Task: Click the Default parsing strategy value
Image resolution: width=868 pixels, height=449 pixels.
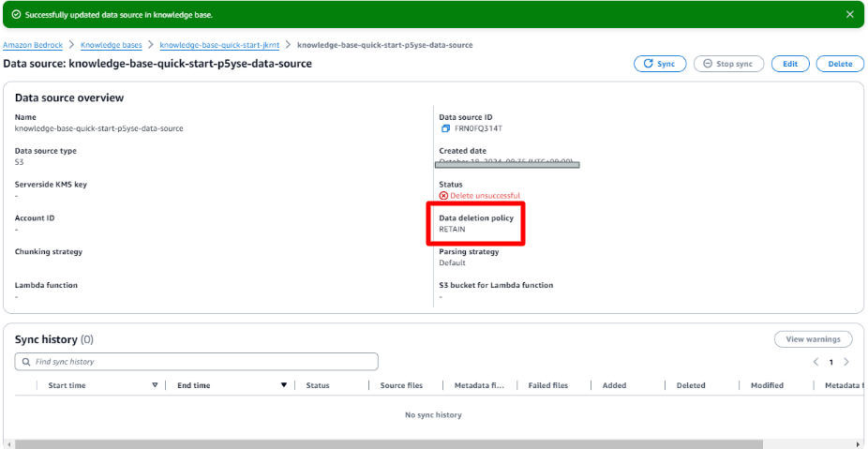Action: tap(452, 262)
